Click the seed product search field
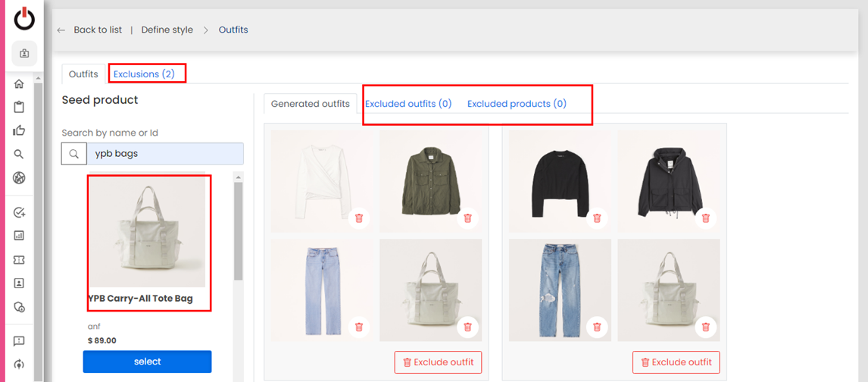868x382 pixels. point(164,154)
